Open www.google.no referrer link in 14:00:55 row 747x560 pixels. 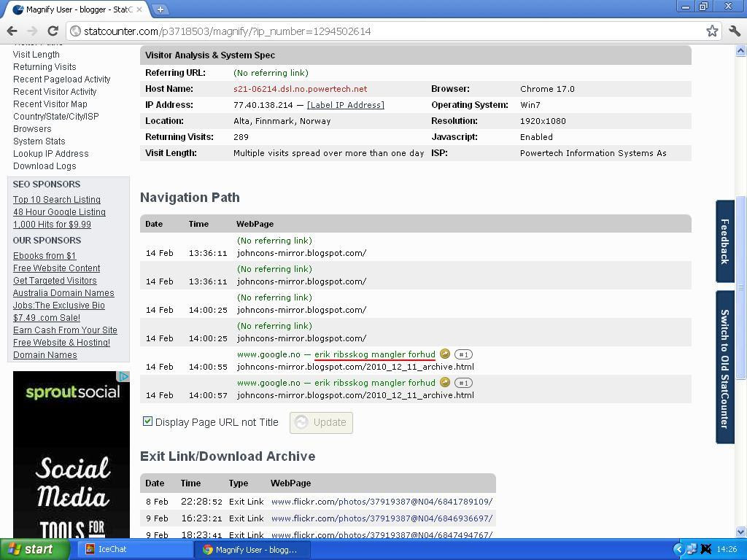[268, 354]
